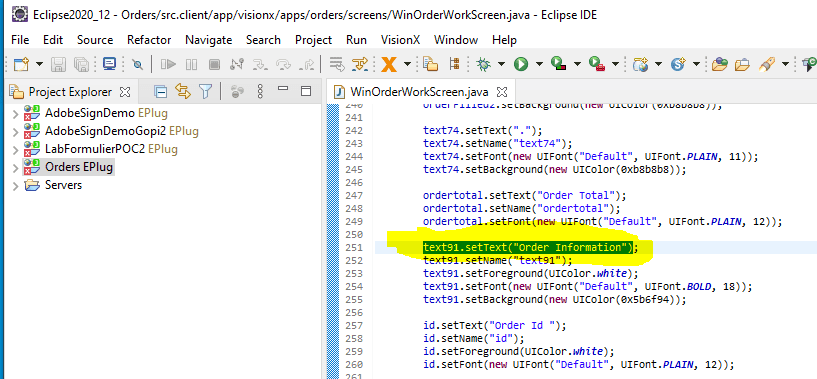Click the Disconnect debug icon

click(x=237, y=64)
